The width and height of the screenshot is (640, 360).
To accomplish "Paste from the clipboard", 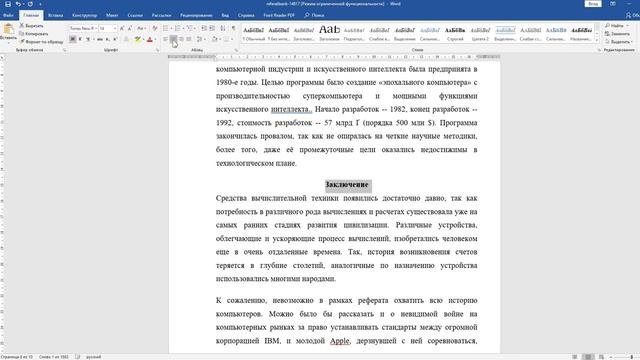I will tap(8, 33).
